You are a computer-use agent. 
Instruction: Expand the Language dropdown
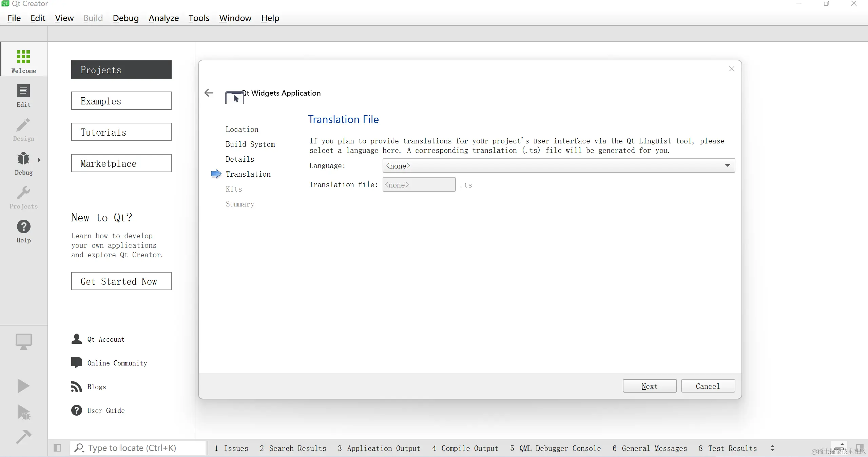pos(727,165)
